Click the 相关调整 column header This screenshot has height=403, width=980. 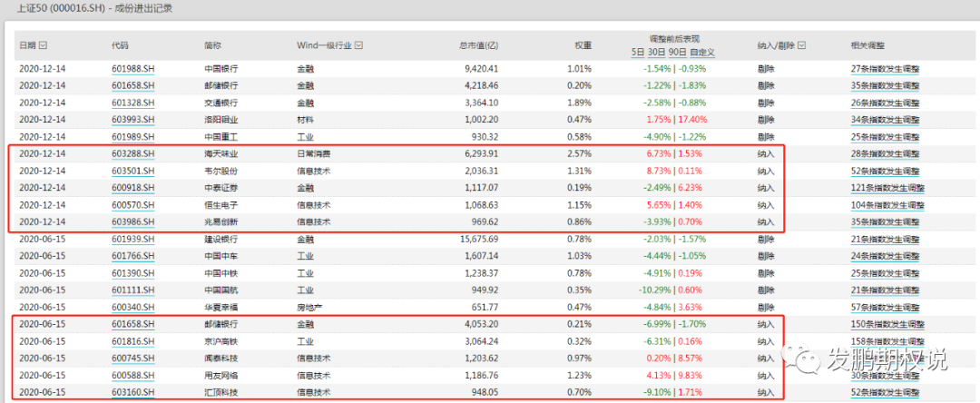tap(867, 45)
